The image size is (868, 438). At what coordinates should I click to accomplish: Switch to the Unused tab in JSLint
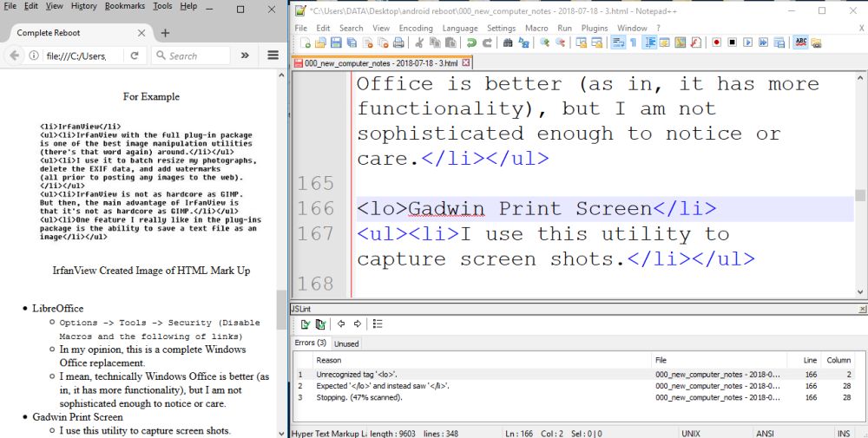pyautogui.click(x=346, y=343)
